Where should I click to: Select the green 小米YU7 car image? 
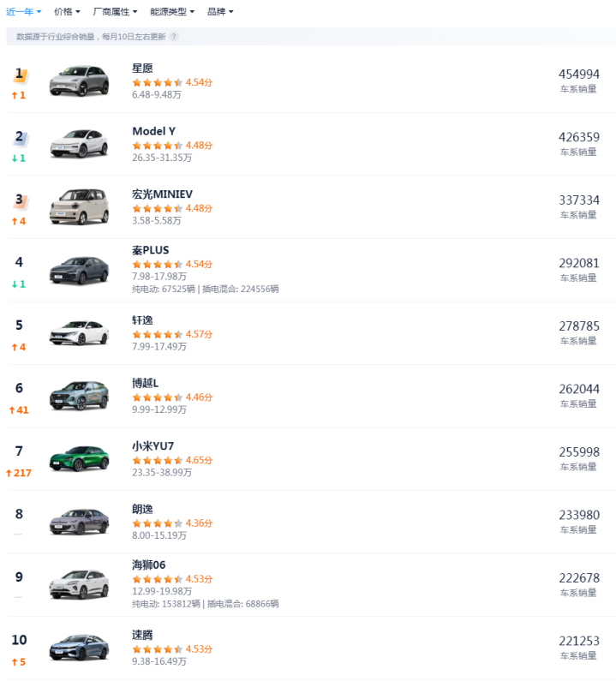click(x=79, y=458)
